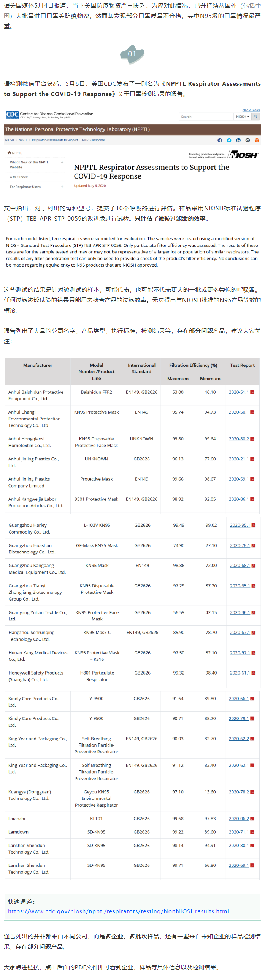Open A to Z Index sidebar item
The width and height of the screenshot is (265, 980).
[x=19, y=177]
